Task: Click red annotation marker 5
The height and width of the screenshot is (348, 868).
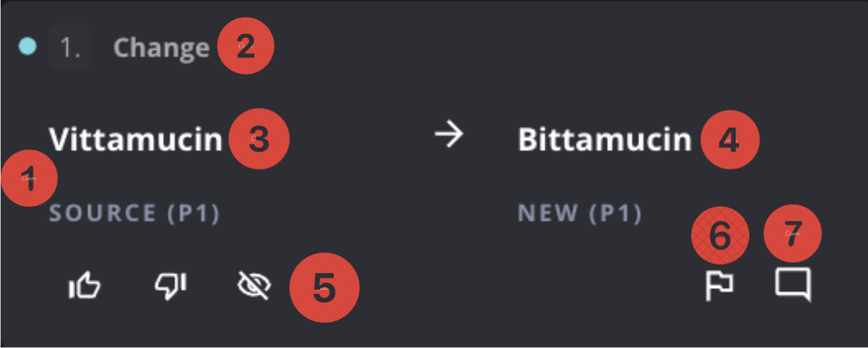Action: pyautogui.click(x=324, y=288)
